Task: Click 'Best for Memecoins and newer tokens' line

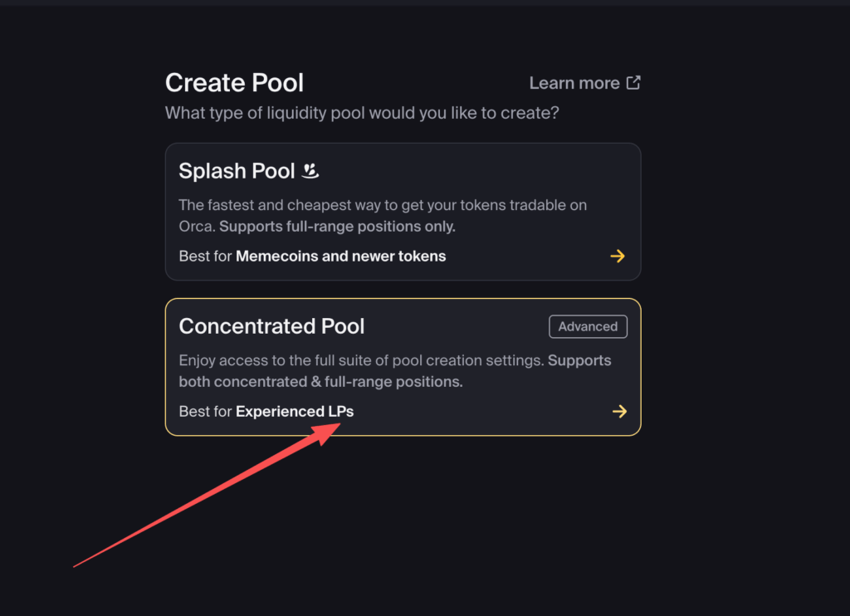Action: click(312, 256)
